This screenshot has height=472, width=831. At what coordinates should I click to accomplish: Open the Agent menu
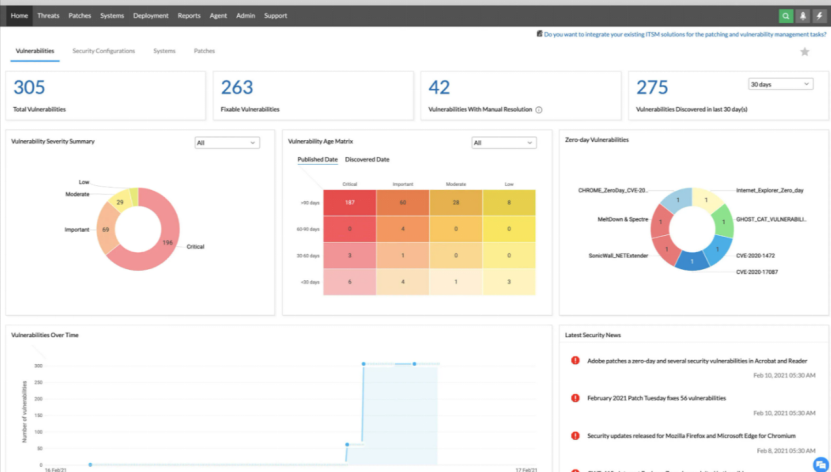point(218,16)
